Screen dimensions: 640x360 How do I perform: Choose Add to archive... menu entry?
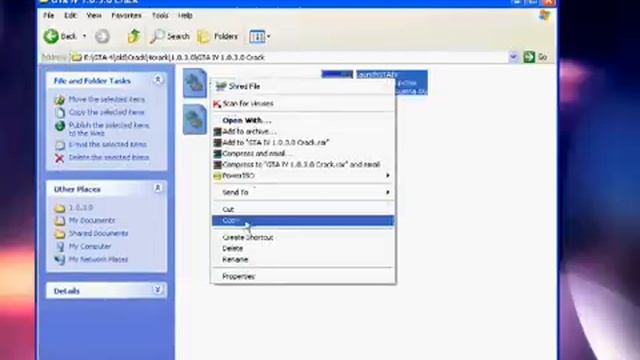(x=303, y=131)
